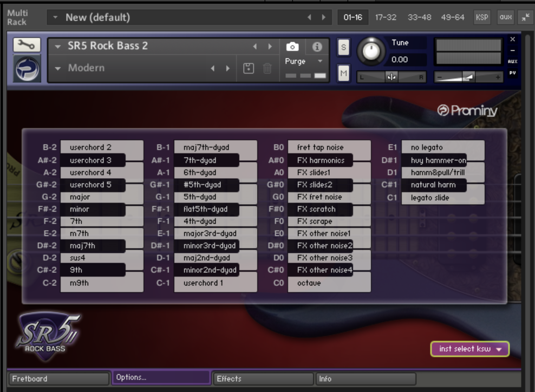
Task: Toggle PV button on instrument header
Action: click(x=512, y=73)
